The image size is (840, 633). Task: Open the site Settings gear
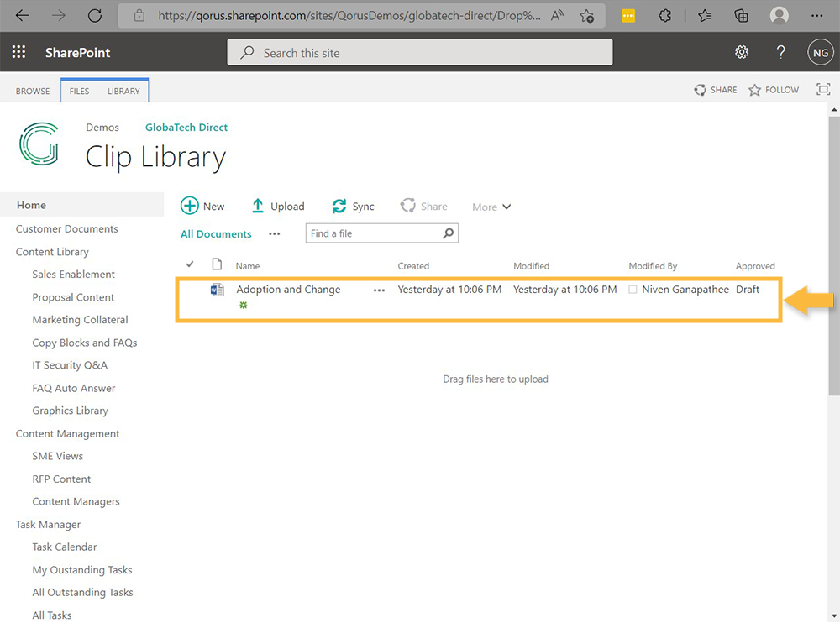pyautogui.click(x=742, y=51)
